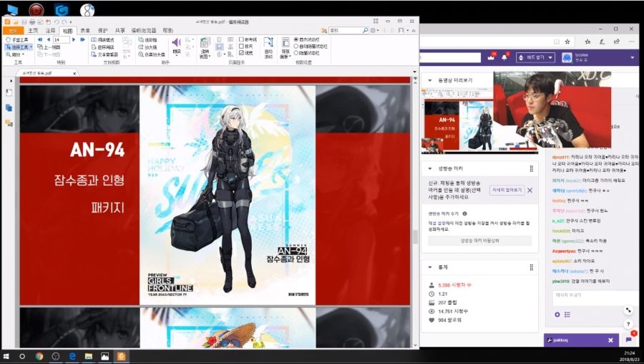The width and height of the screenshot is (644, 364).
Task: Open the Zoom tool dropdown in Tools group
Action: click(16, 54)
